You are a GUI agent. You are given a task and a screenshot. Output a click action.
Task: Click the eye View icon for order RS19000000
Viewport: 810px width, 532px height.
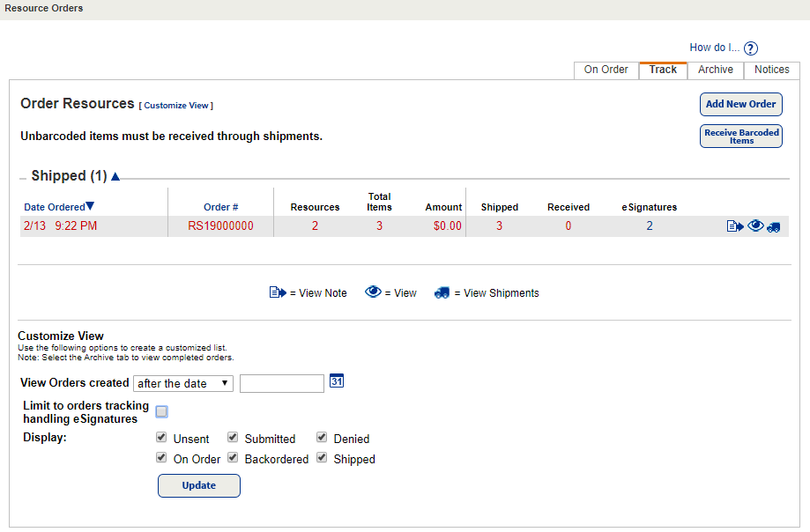[755, 225]
